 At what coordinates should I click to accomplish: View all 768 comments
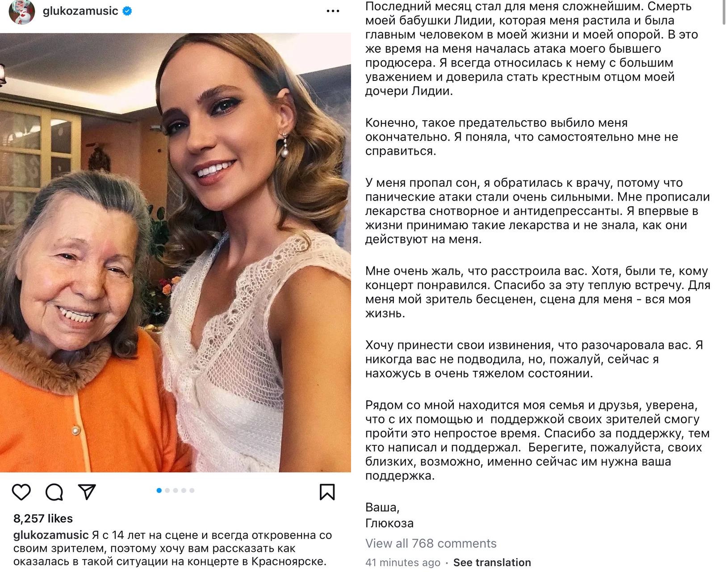431,543
